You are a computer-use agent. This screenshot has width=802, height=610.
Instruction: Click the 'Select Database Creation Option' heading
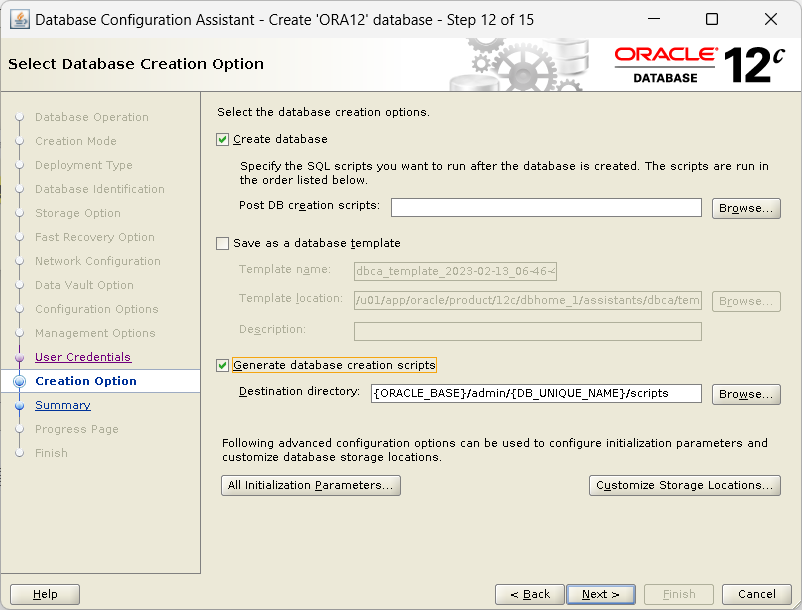136,64
